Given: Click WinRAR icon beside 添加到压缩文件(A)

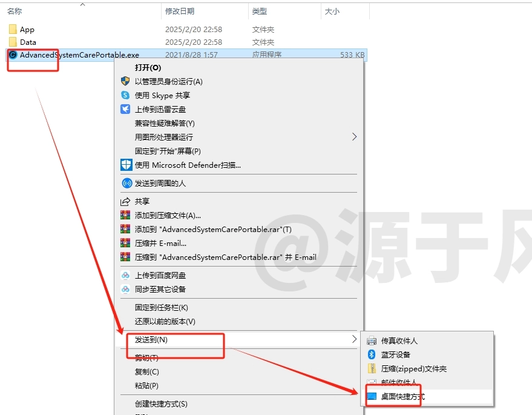Looking at the screenshot, I should click(125, 215).
